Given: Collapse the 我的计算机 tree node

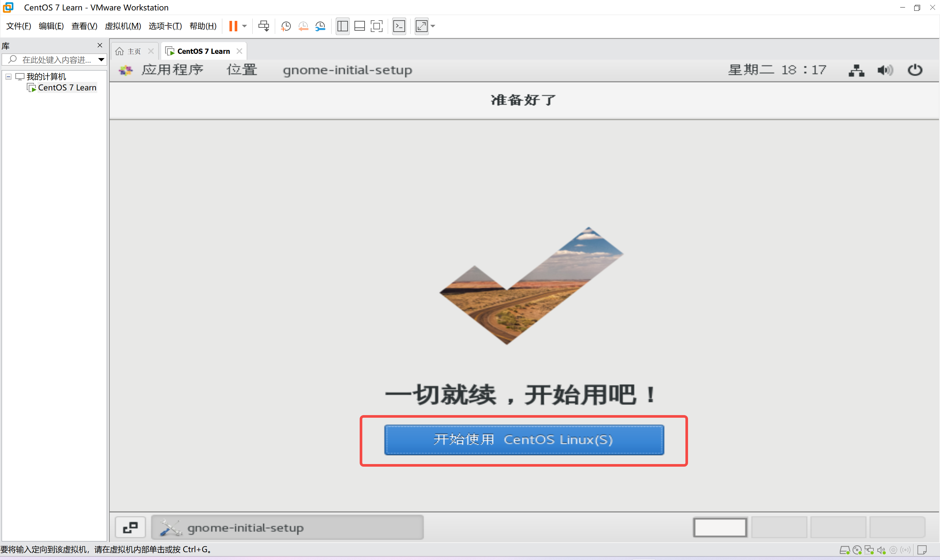Looking at the screenshot, I should pyautogui.click(x=8, y=77).
